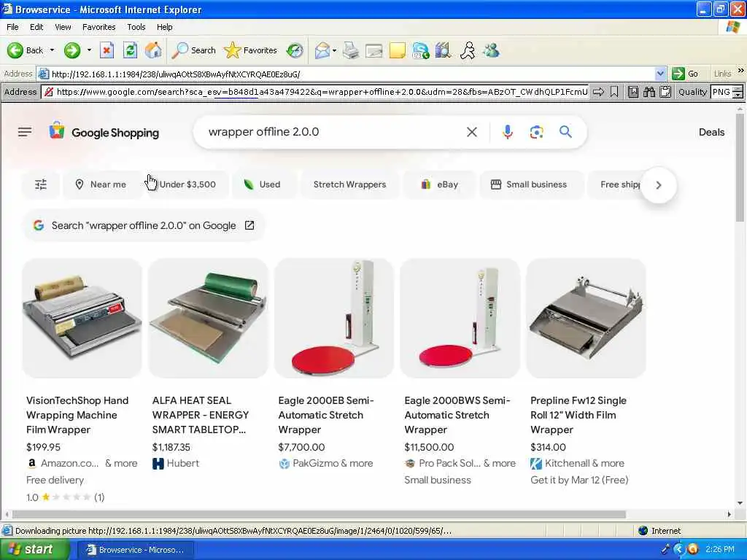Click the blue search magnifier icon
747x560 pixels.
click(565, 132)
